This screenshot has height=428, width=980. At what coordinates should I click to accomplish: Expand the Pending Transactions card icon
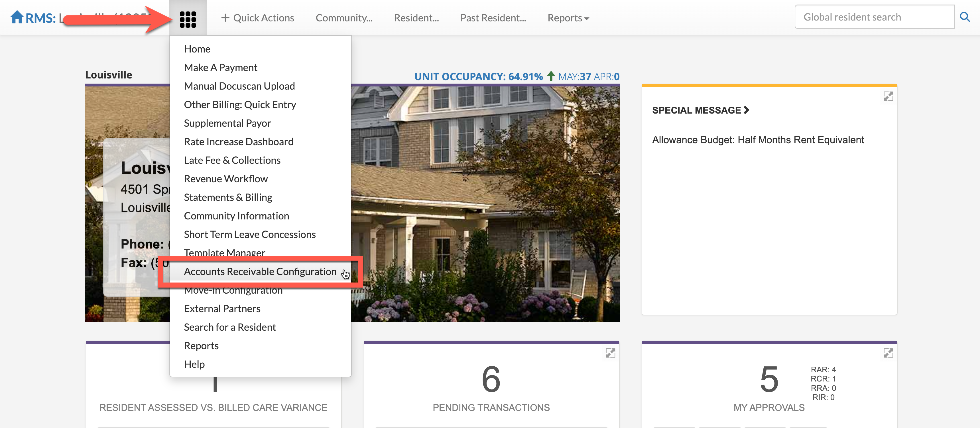pos(610,353)
